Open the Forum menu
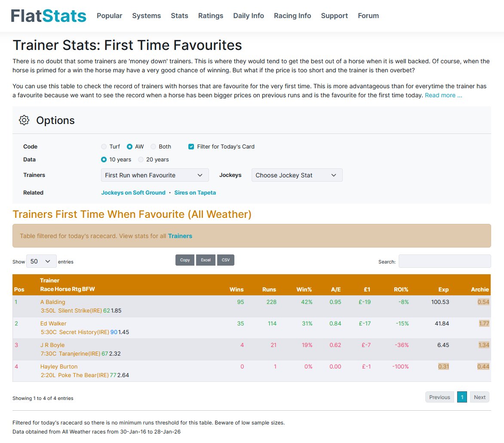 (369, 16)
